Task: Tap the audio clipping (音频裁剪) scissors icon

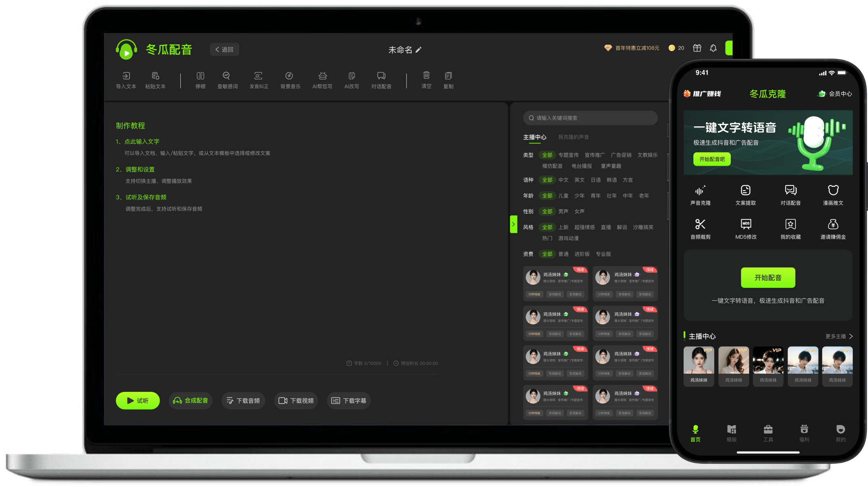Action: [x=700, y=225]
